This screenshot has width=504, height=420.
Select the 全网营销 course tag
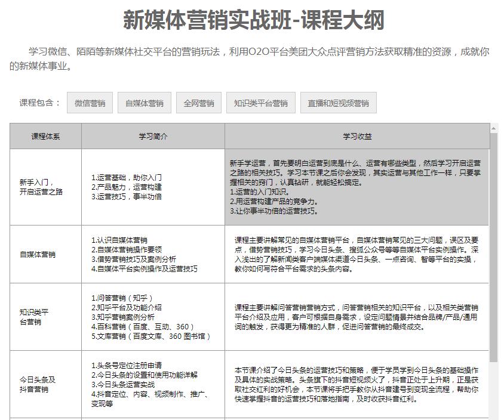[199, 103]
